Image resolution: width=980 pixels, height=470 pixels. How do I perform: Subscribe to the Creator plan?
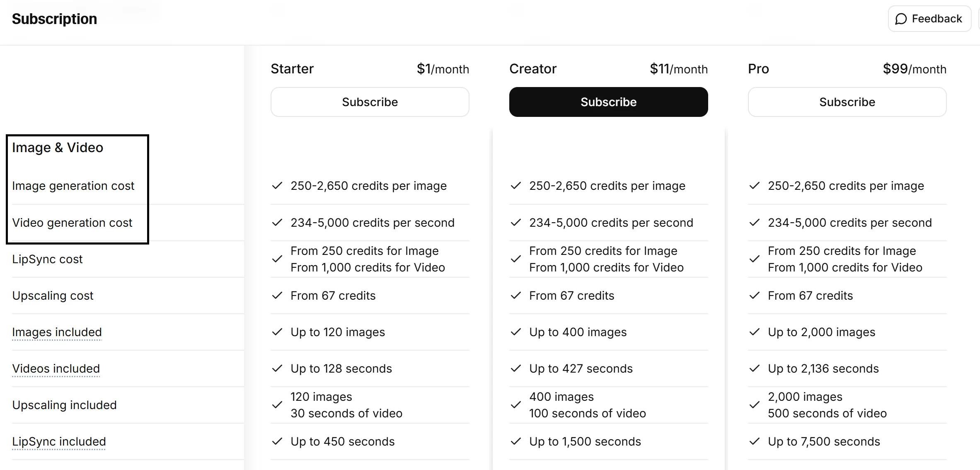[608, 102]
